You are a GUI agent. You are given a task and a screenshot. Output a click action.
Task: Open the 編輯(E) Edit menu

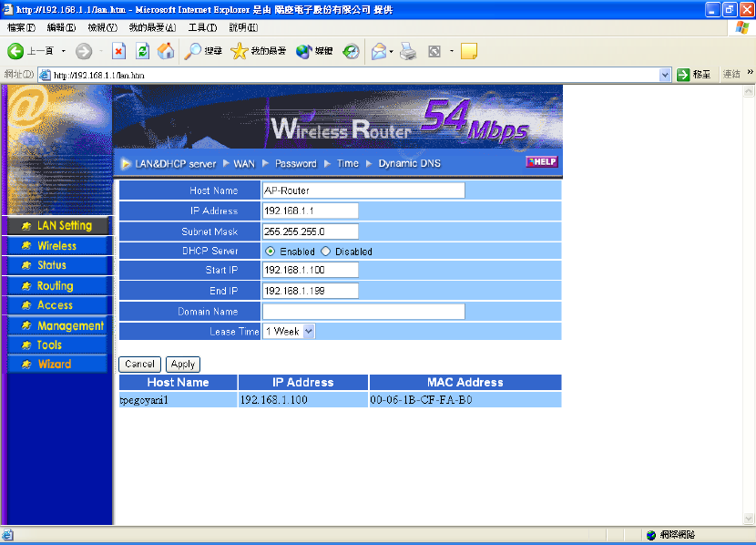coord(62,27)
